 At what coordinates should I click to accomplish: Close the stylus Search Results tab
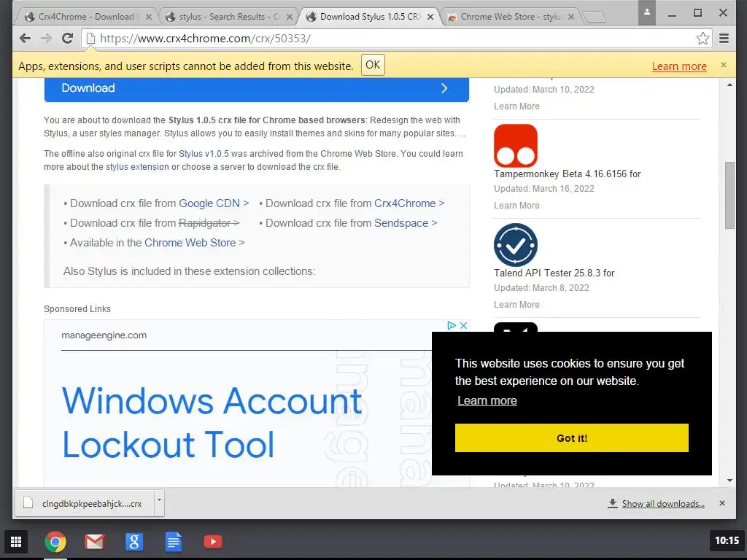coord(290,17)
